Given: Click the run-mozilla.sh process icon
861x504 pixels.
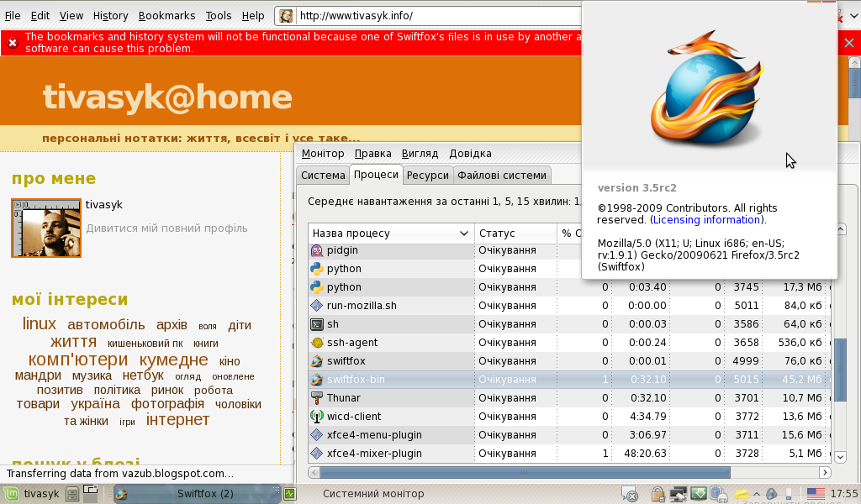Looking at the screenshot, I should pyautogui.click(x=317, y=306).
